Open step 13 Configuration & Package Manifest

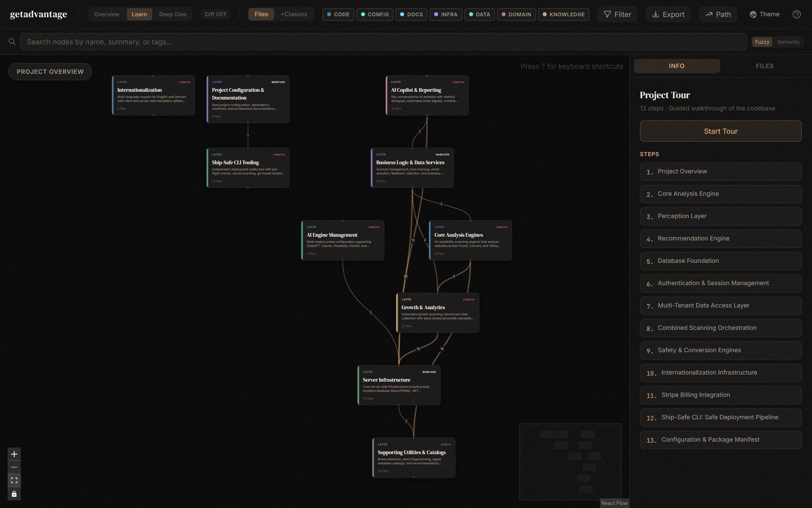pyautogui.click(x=721, y=440)
